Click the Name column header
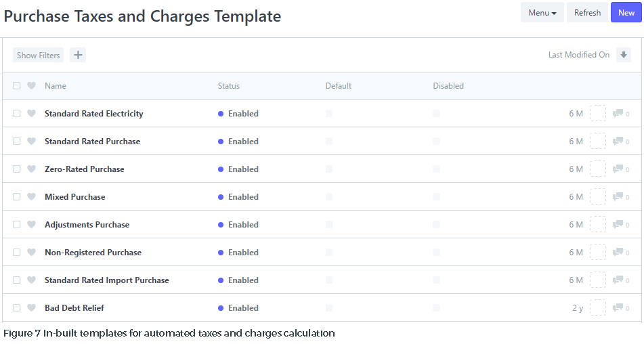 pyautogui.click(x=56, y=86)
